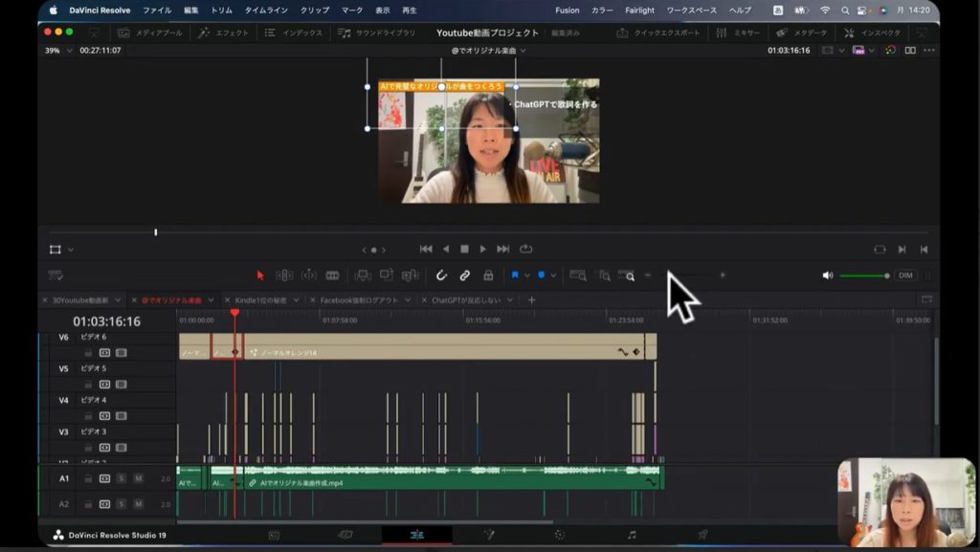Click the DIM audio button
This screenshot has height=552, width=980.
(905, 276)
